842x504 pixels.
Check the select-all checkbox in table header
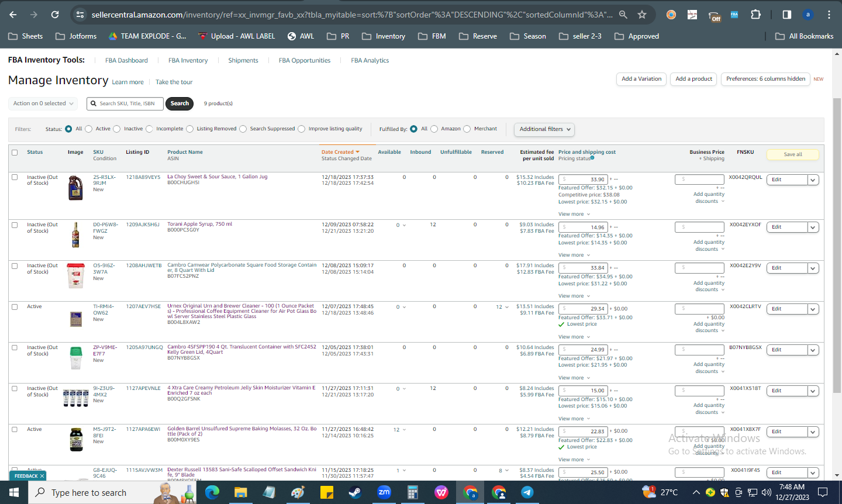[x=15, y=153]
